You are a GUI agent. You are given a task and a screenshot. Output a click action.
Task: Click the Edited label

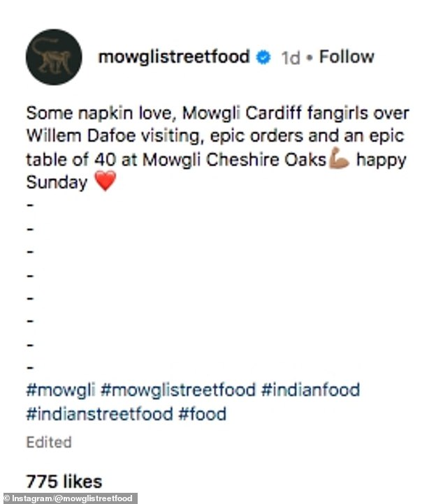tap(49, 443)
